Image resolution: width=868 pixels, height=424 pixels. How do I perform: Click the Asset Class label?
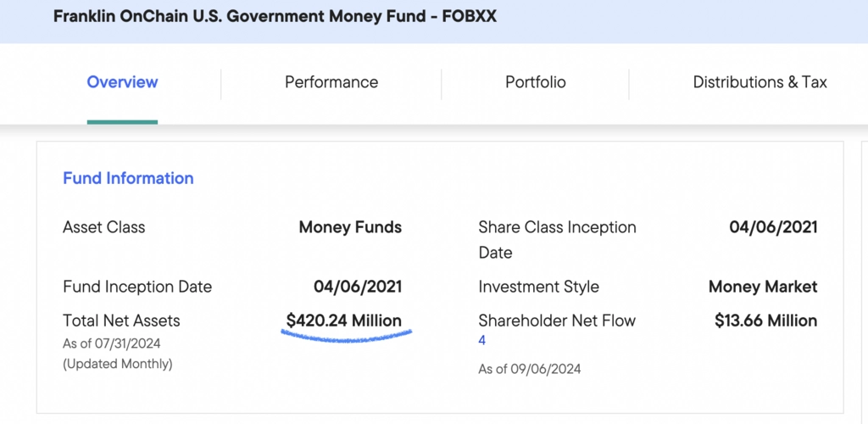pos(104,227)
